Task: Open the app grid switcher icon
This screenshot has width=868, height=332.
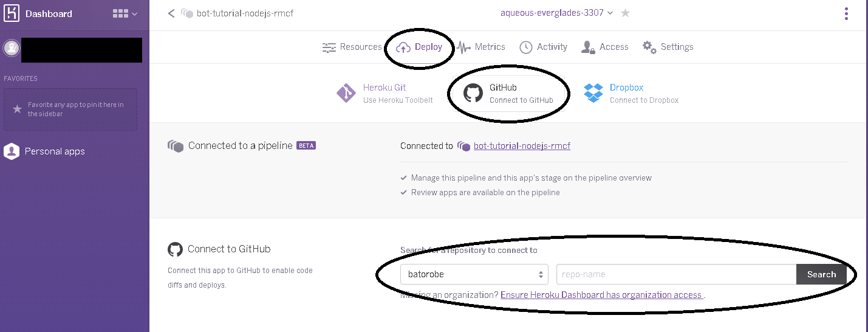Action: (120, 13)
